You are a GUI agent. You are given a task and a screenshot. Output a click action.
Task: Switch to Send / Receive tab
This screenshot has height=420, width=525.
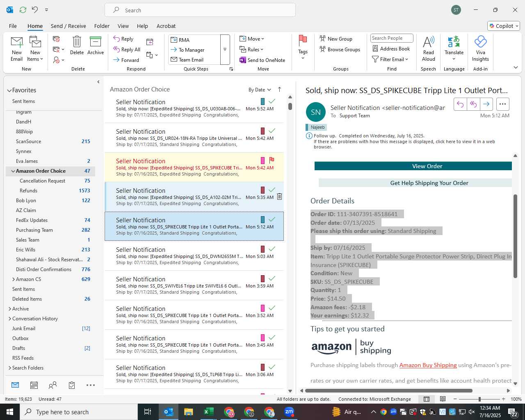[x=68, y=26]
